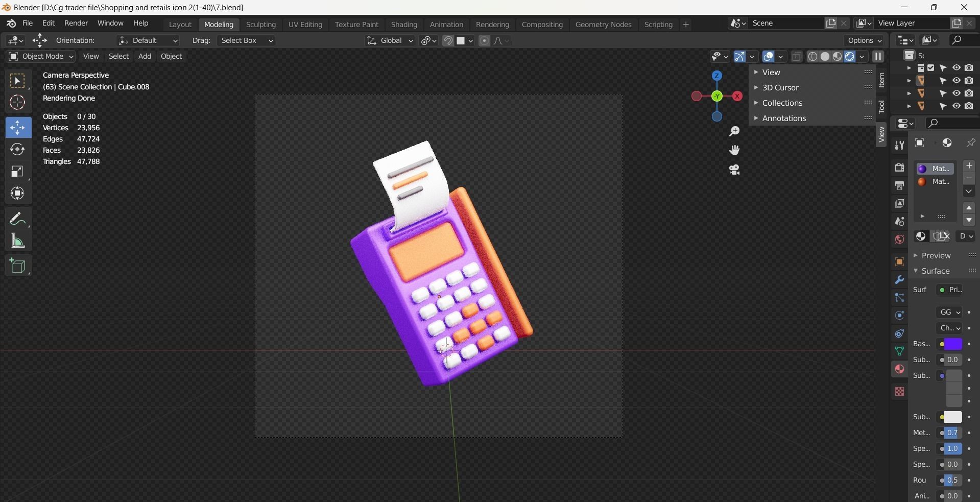Viewport: 980px width, 502px height.
Task: Select the Rotate tool
Action: tap(17, 149)
